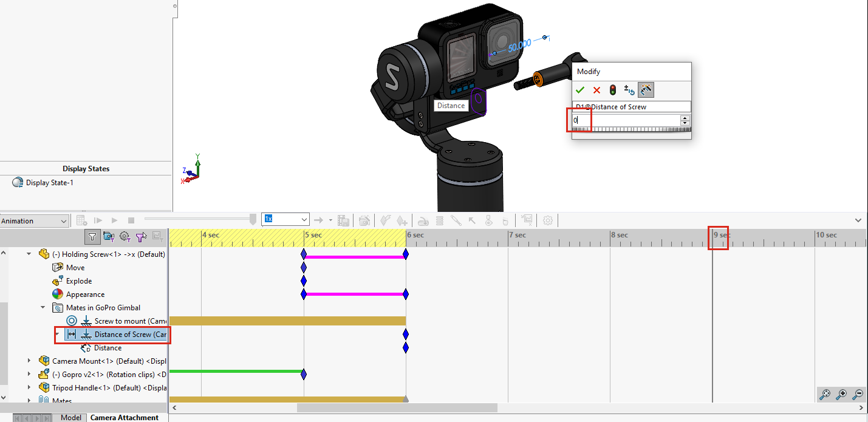
Task: Select Display State-1 in the list
Action: tap(49, 183)
